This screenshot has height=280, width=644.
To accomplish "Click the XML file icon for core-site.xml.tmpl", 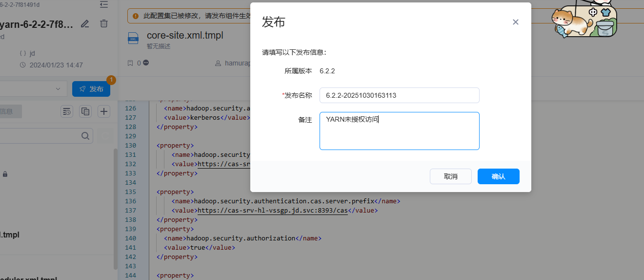I will click(x=133, y=39).
